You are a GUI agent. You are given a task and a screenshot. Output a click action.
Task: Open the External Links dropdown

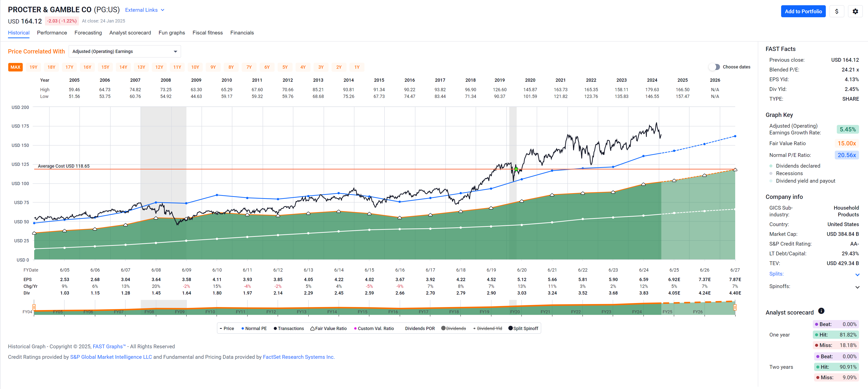pos(145,10)
